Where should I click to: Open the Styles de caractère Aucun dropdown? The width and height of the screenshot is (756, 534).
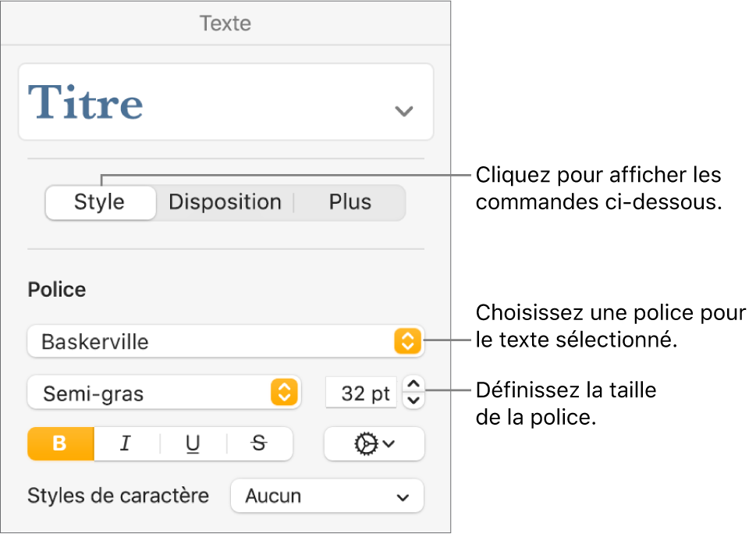click(x=327, y=496)
